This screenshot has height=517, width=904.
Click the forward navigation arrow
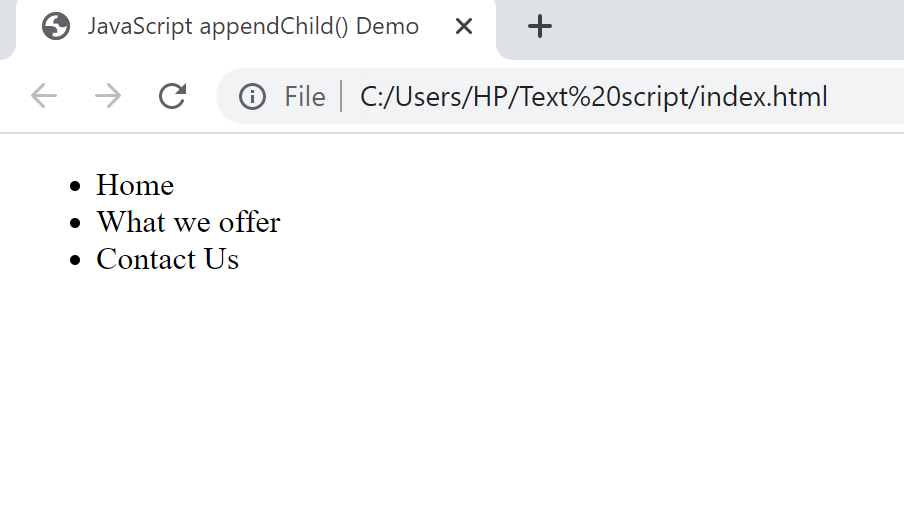pos(108,96)
